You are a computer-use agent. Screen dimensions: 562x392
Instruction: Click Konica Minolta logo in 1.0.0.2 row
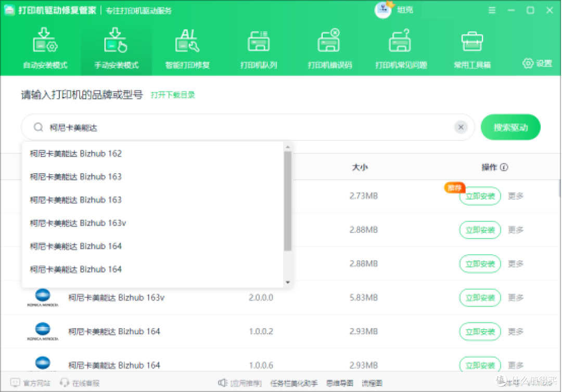click(x=43, y=331)
